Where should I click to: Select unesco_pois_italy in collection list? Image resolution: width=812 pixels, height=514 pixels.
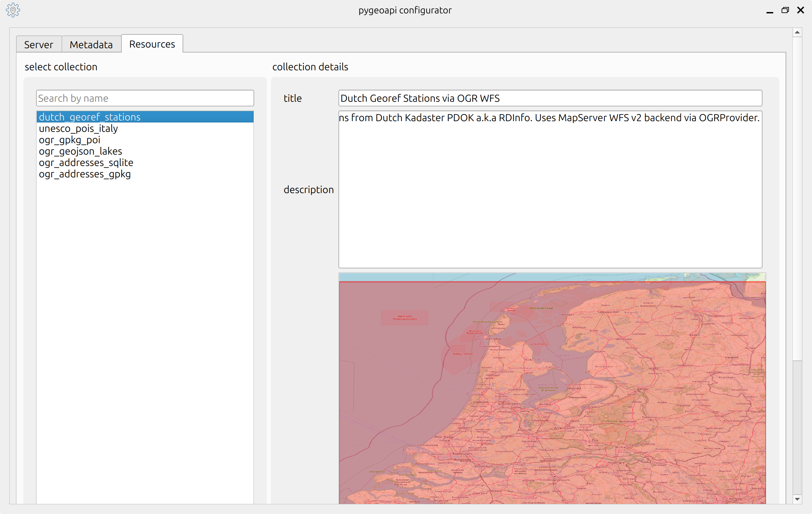[78, 128]
